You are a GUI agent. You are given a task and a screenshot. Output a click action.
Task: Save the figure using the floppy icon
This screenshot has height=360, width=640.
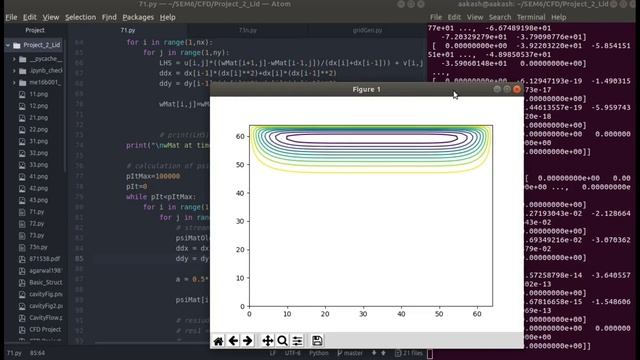317,341
